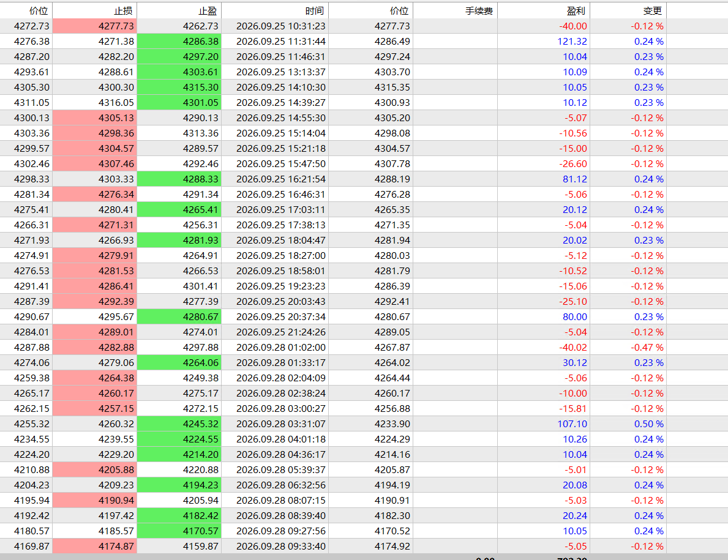728x560 pixels.
Task: Select the closing price 4300.93
Action: 392,103
